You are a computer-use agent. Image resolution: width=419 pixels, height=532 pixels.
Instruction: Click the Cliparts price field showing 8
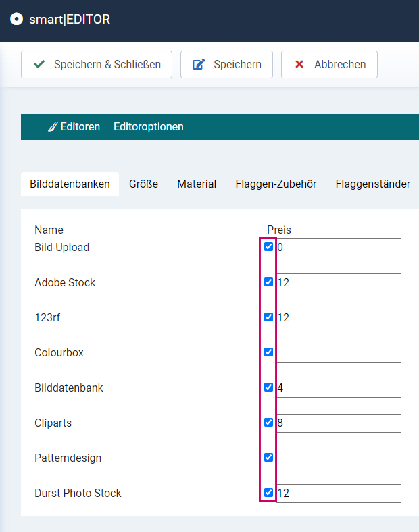[x=339, y=423]
